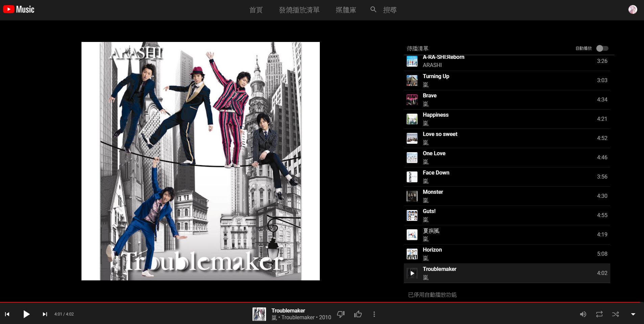Click the Horizon album thumbnail
The height and width of the screenshot is (324, 644).
(412, 254)
